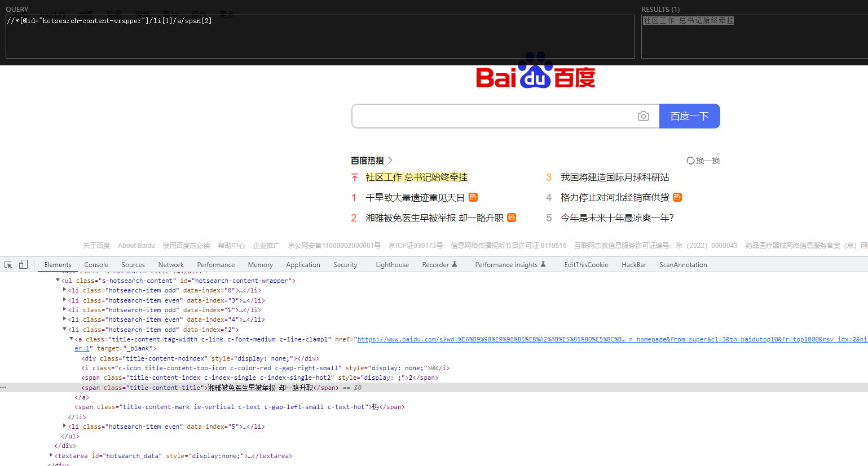This screenshot has width=868, height=466.
Task: Open the Sources tab
Action: [133, 265]
